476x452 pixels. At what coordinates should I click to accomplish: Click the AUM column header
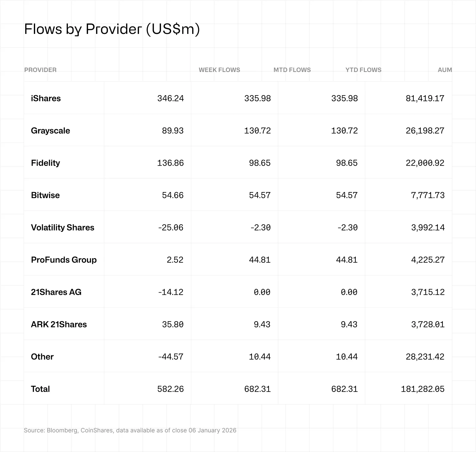(445, 70)
